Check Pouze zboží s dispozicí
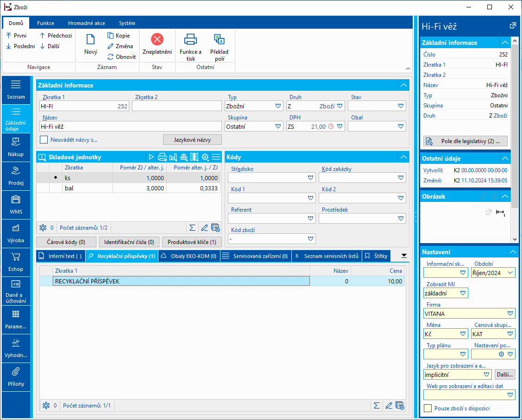This screenshot has height=420, width=522. click(x=428, y=408)
